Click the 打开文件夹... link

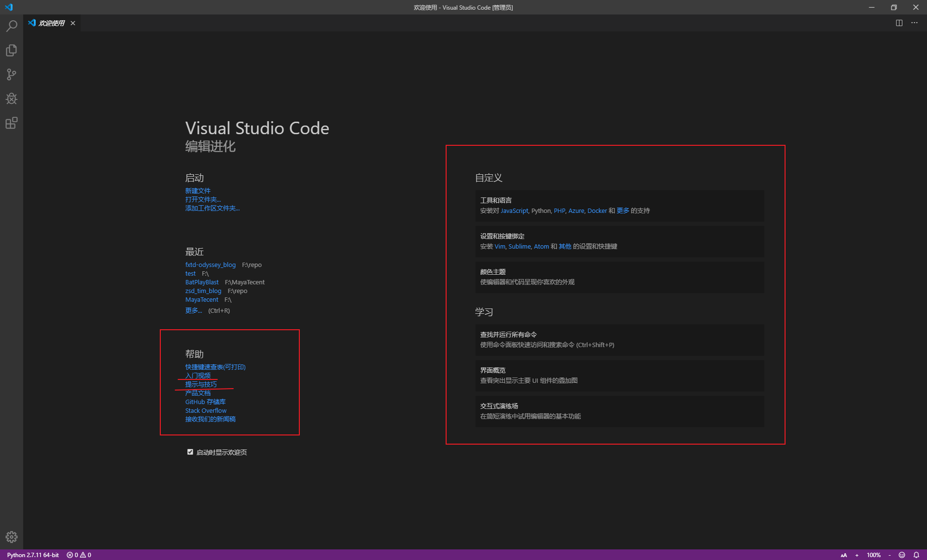click(x=203, y=199)
